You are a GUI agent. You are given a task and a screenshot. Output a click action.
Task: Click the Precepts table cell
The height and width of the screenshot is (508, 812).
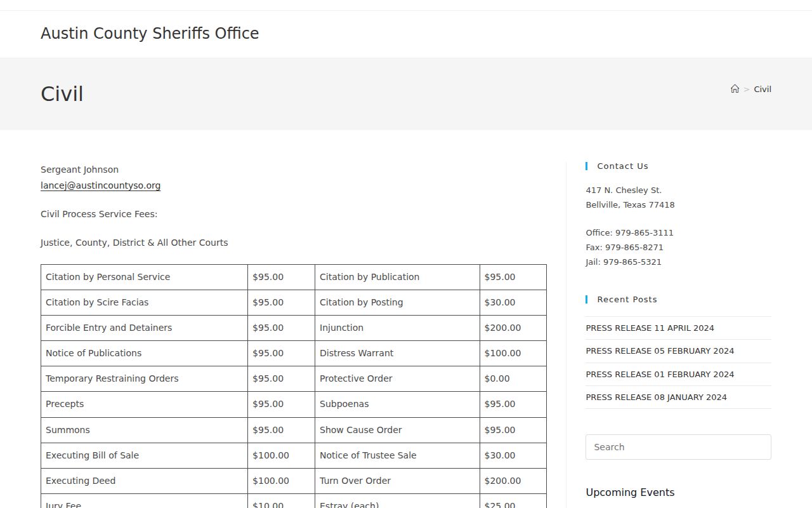pos(144,404)
